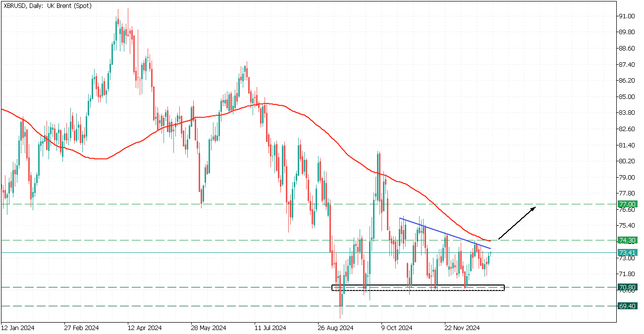Select the 81.40 price axis value
The height and width of the screenshot is (334, 644).
(x=627, y=145)
